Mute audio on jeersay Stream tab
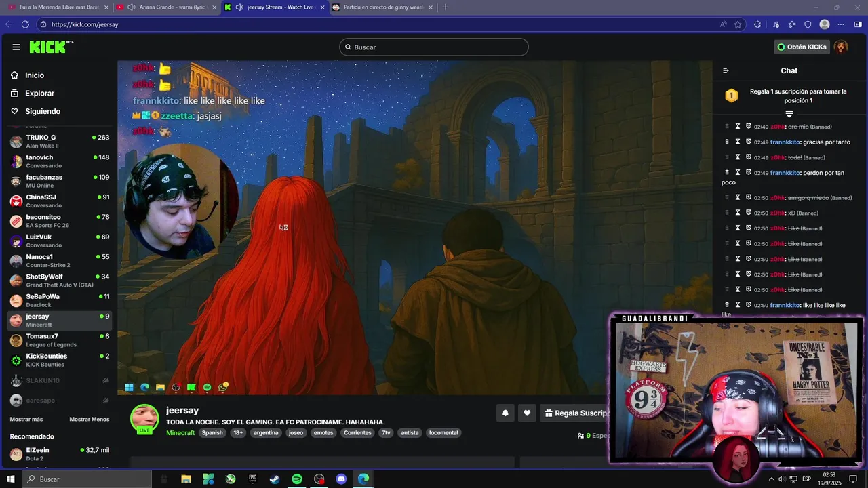Screen dimensions: 868x488 [x=239, y=7]
